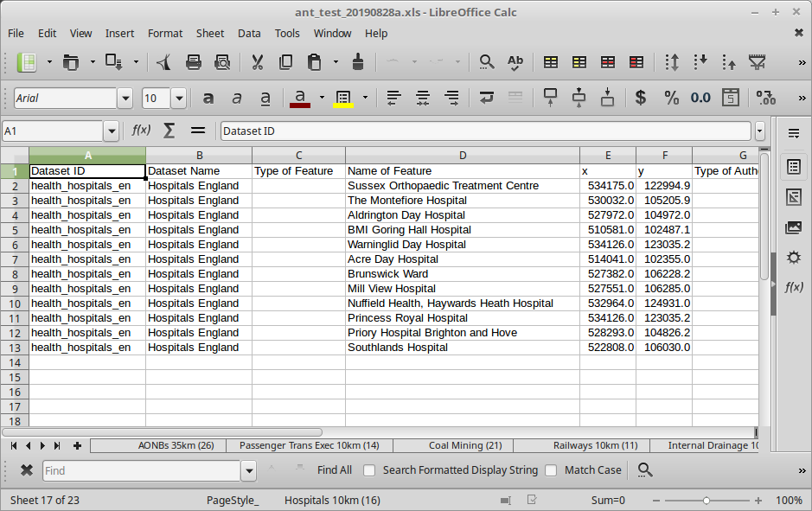Screen dimensions: 812x511
Task: Center cell content vertically
Action: (579, 98)
